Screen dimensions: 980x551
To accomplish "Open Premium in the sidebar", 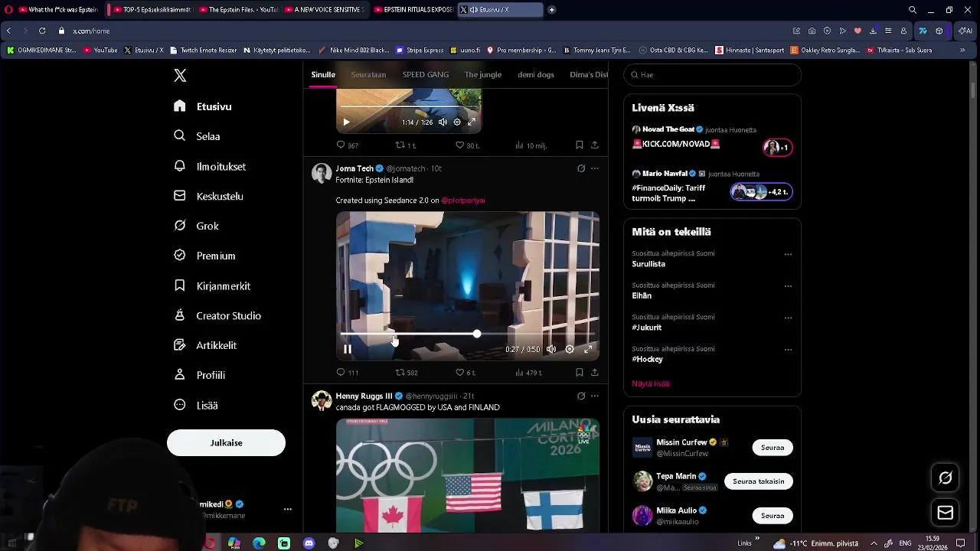I will 204,256.
